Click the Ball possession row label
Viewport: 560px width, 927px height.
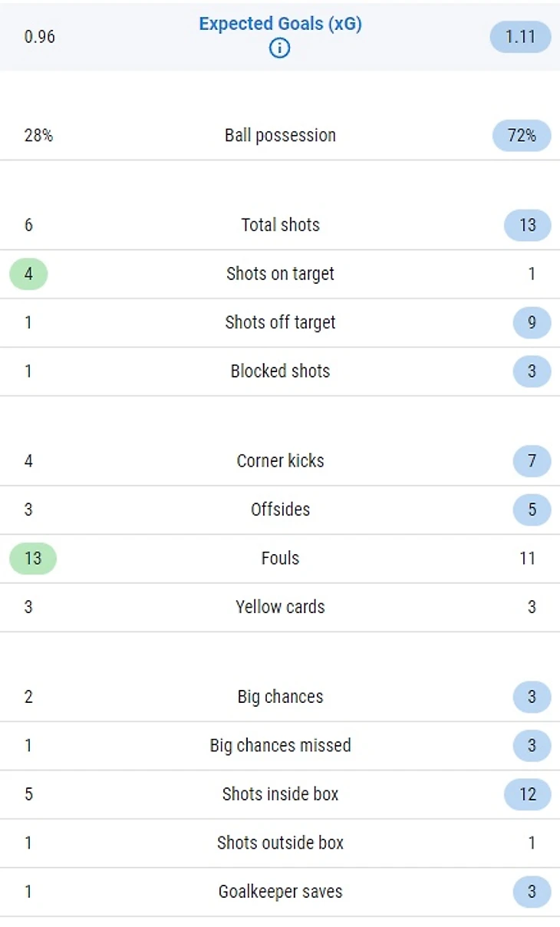coord(280,136)
